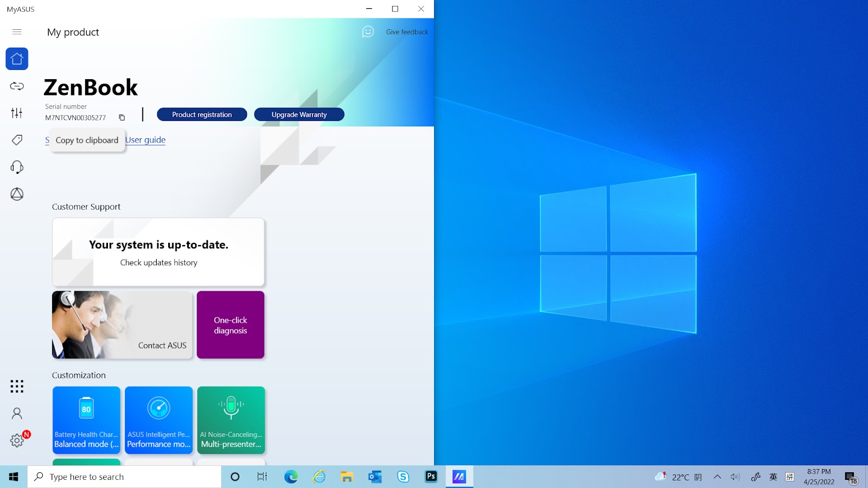Launch One-click diagnosis tile
This screenshot has height=488, width=868.
[x=231, y=325]
